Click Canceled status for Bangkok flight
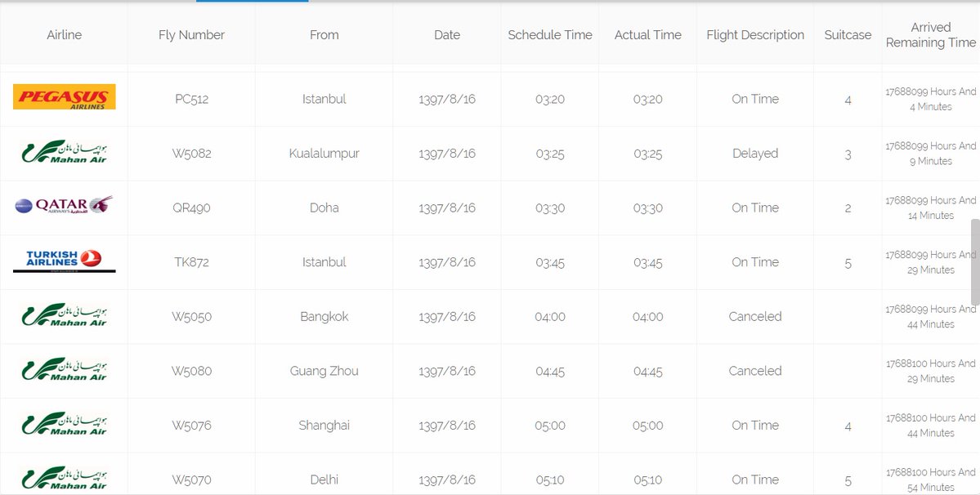The image size is (980, 495). coord(755,316)
